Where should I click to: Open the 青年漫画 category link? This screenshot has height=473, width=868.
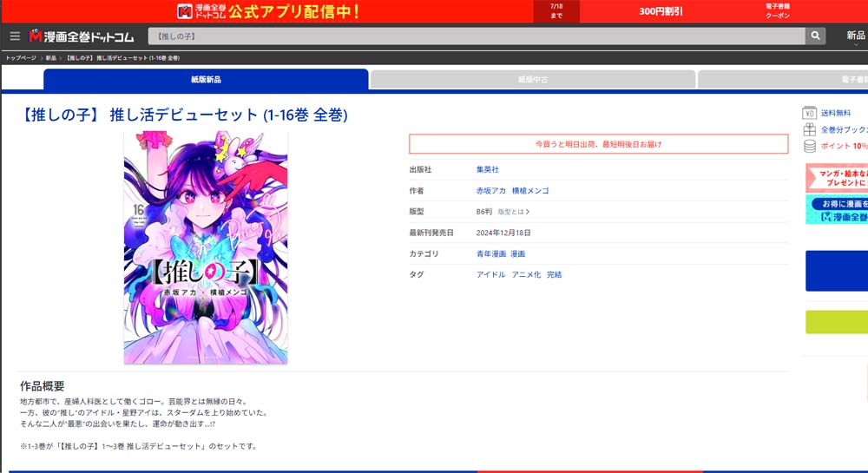[491, 253]
